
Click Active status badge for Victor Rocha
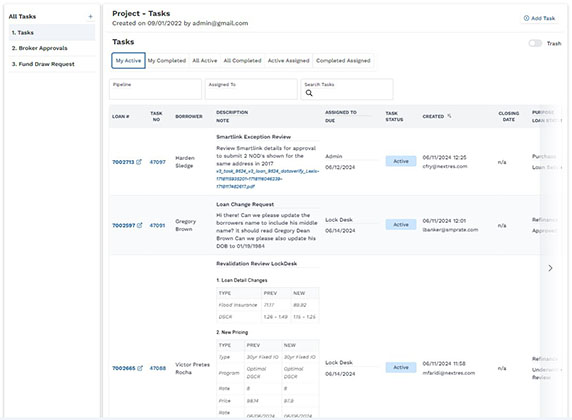pyautogui.click(x=401, y=367)
